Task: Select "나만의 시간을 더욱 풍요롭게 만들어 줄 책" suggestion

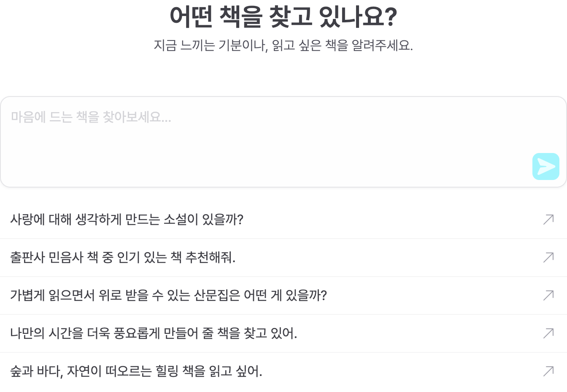Action: point(154,333)
